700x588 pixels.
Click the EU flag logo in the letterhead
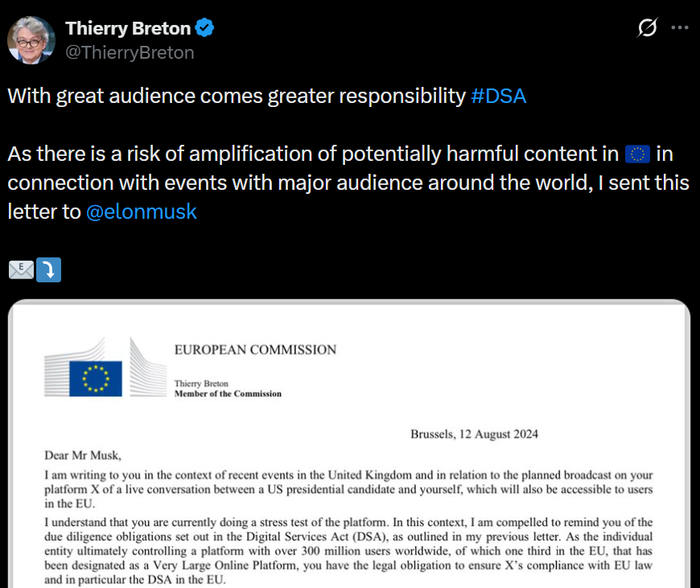(95, 378)
